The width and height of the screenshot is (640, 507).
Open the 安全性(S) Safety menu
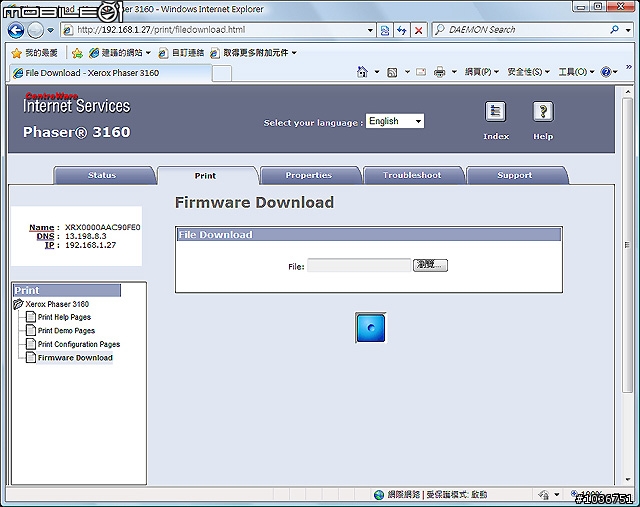point(529,72)
